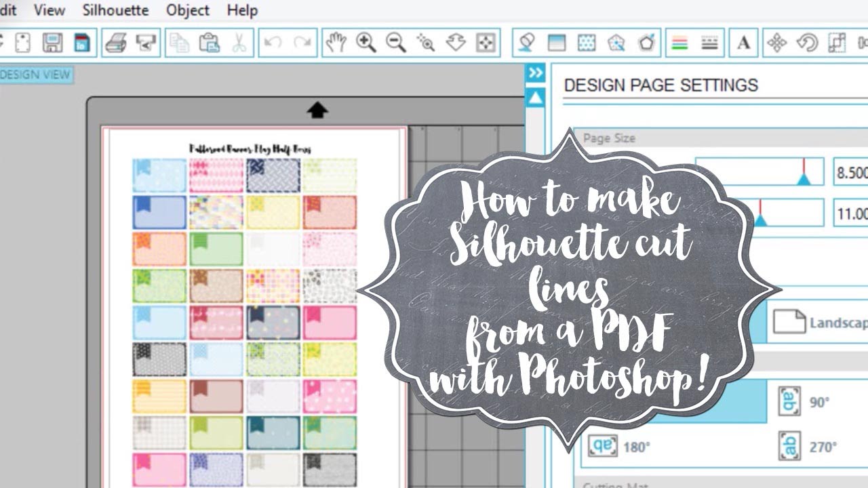The width and height of the screenshot is (868, 488).
Task: Select the Drag Zoom tool
Action: (x=456, y=43)
